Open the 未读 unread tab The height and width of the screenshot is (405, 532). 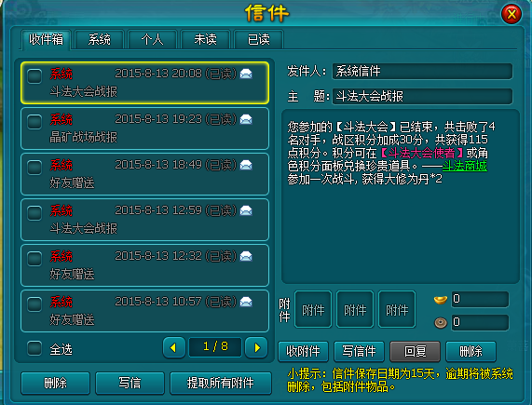(205, 40)
